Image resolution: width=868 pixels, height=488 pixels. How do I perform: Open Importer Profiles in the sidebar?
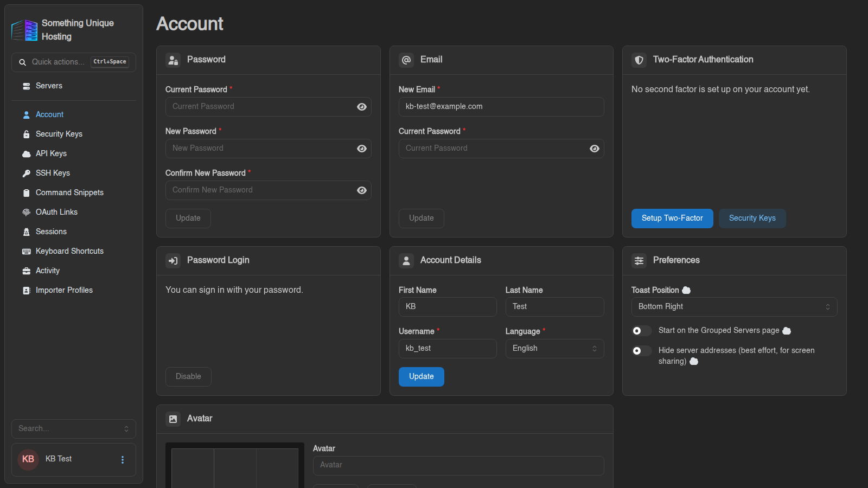pos(74,291)
